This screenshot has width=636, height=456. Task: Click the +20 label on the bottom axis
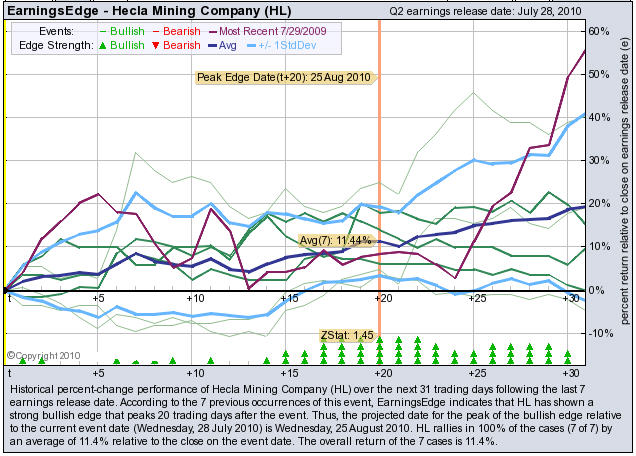tap(383, 372)
